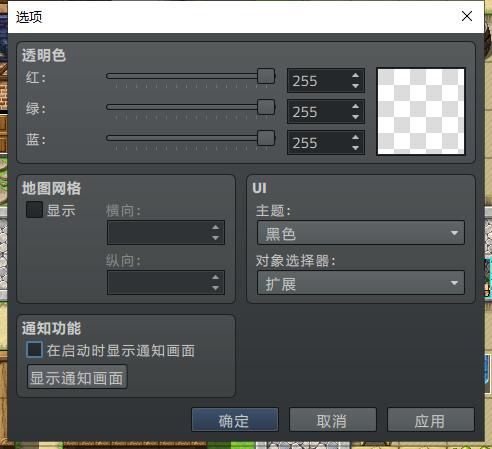Viewport: 492px width, 449px height.
Task: Click the transparent color preview swatch
Action: click(x=421, y=111)
